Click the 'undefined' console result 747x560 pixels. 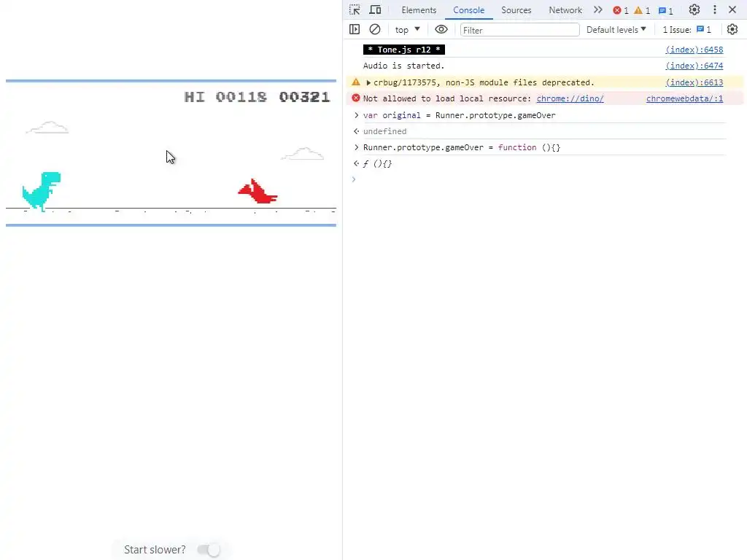point(384,131)
